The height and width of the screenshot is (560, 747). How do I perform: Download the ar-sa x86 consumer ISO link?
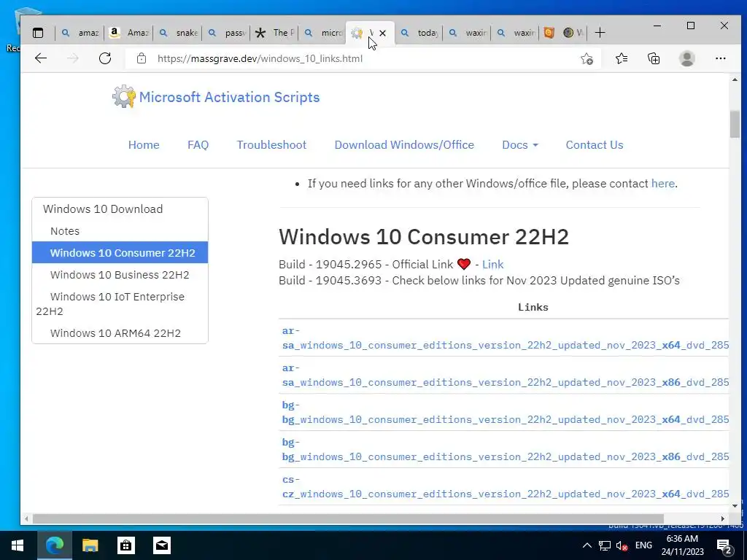tap(506, 375)
